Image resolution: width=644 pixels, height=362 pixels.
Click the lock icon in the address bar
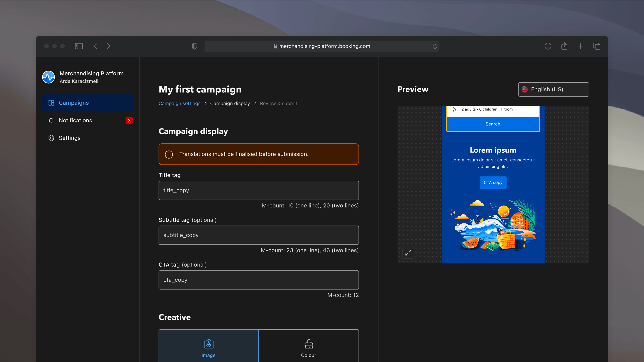pyautogui.click(x=275, y=46)
